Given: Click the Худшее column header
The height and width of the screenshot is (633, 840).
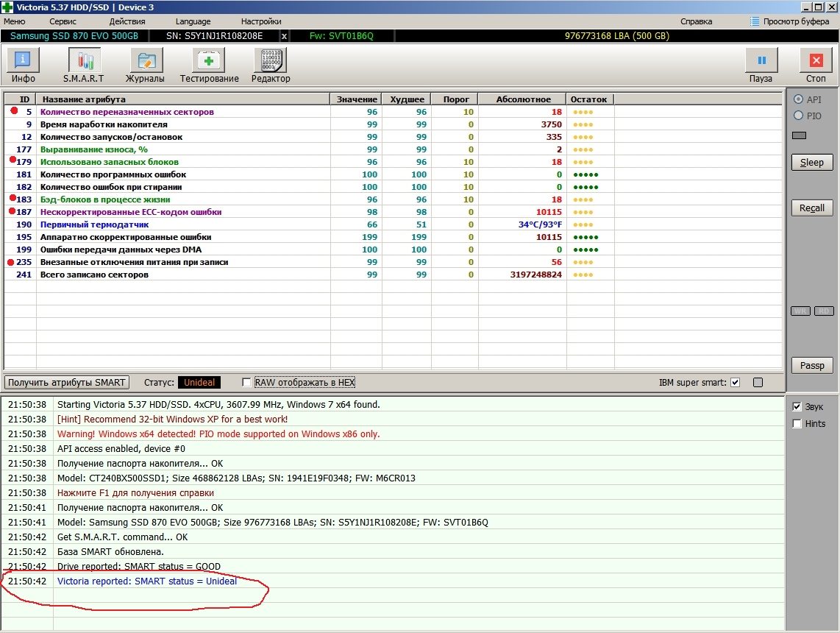Looking at the screenshot, I should pos(407,99).
